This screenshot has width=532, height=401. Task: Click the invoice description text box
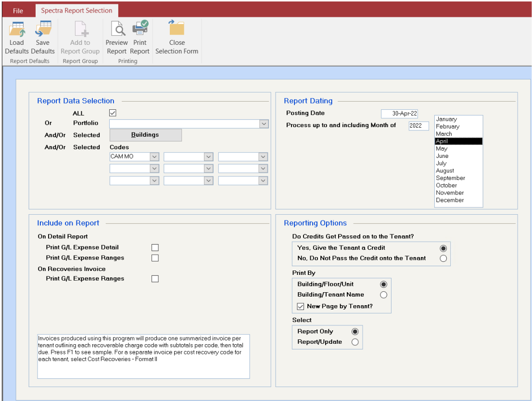[x=143, y=357]
